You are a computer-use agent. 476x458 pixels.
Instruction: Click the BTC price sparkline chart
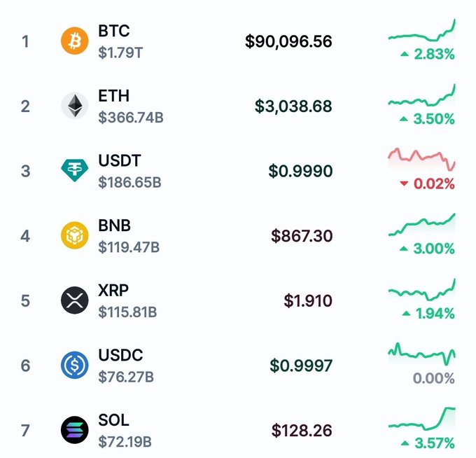pos(421,32)
